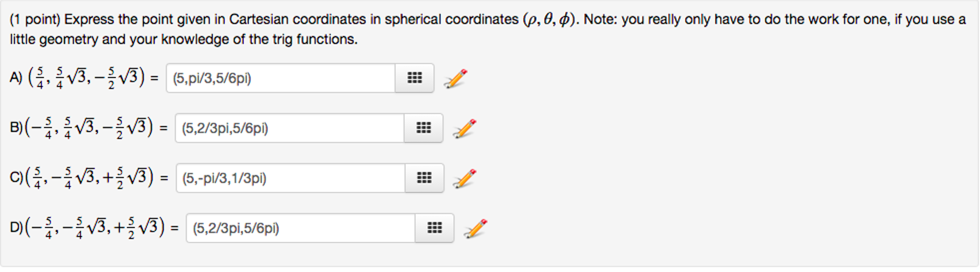Focus the answer A field containing (5,pi/3,5/6pi)
Image resolution: width=980 pixels, height=272 pixels.
[x=281, y=78]
